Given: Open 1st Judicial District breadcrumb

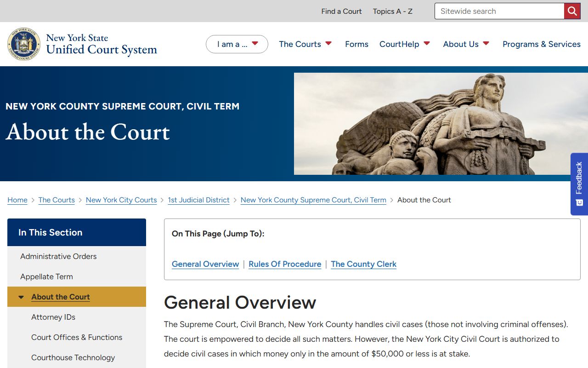Looking at the screenshot, I should pos(198,200).
